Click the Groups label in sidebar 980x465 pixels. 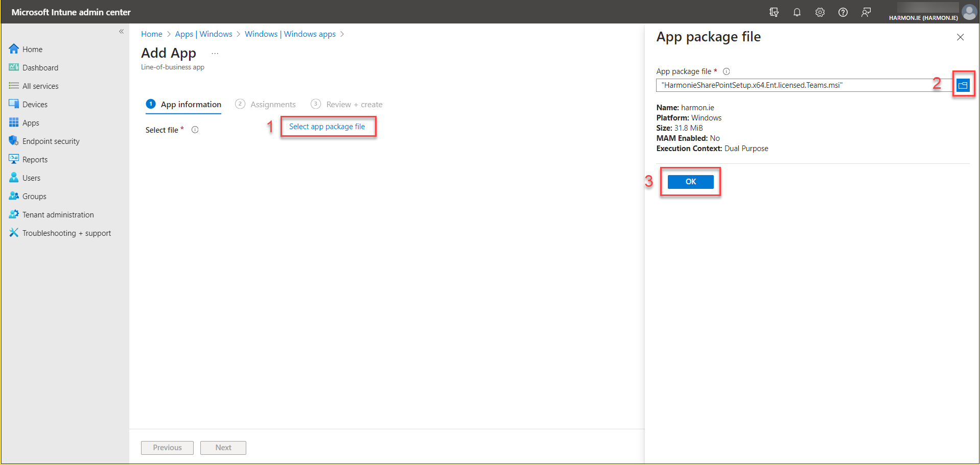pyautogui.click(x=34, y=197)
